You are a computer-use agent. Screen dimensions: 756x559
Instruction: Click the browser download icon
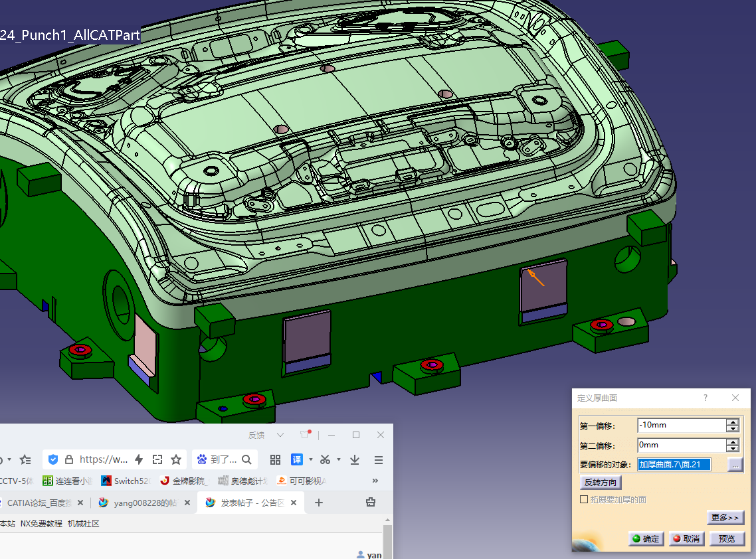(x=355, y=459)
